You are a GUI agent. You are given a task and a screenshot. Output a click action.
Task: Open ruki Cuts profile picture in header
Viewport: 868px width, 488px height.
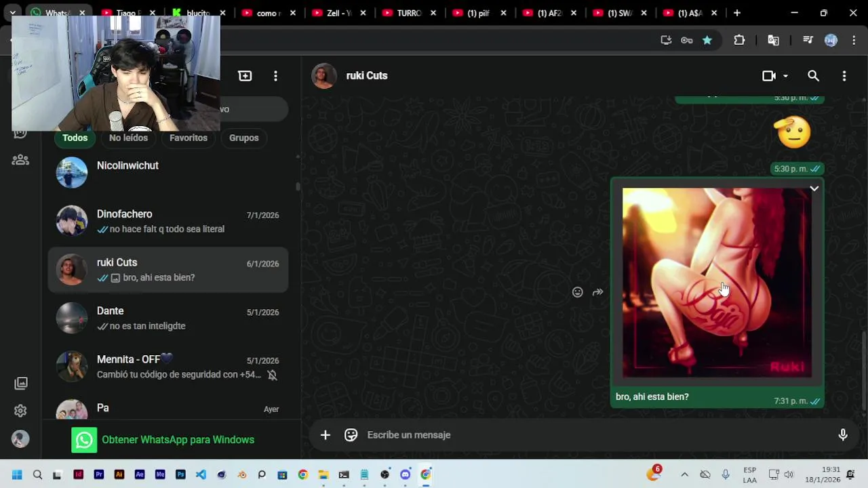pyautogui.click(x=324, y=76)
